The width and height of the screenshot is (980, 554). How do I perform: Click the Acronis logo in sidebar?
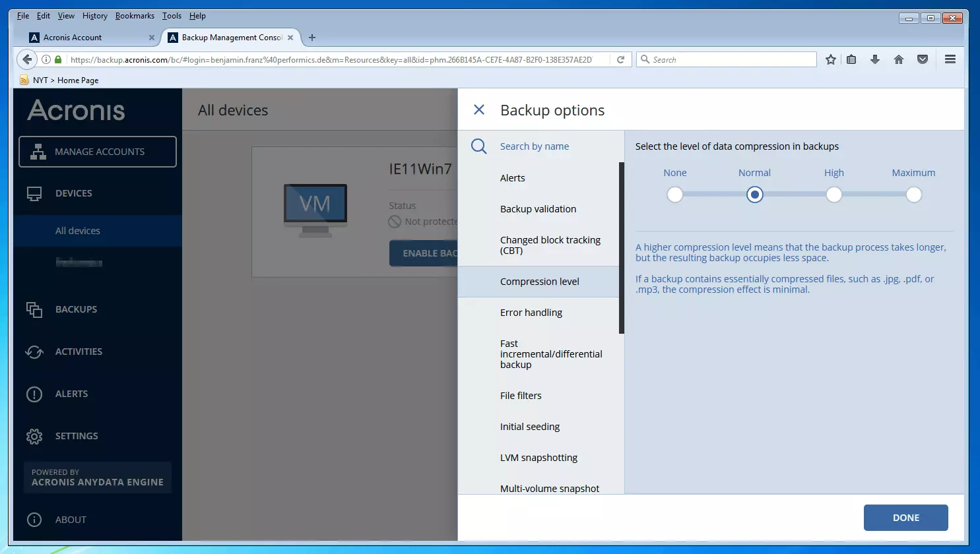coord(76,109)
